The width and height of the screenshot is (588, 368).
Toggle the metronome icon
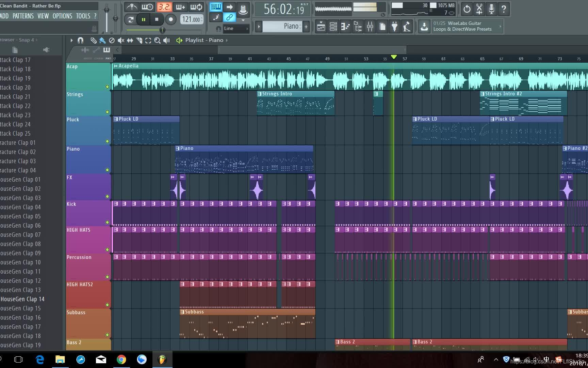tap(132, 7)
